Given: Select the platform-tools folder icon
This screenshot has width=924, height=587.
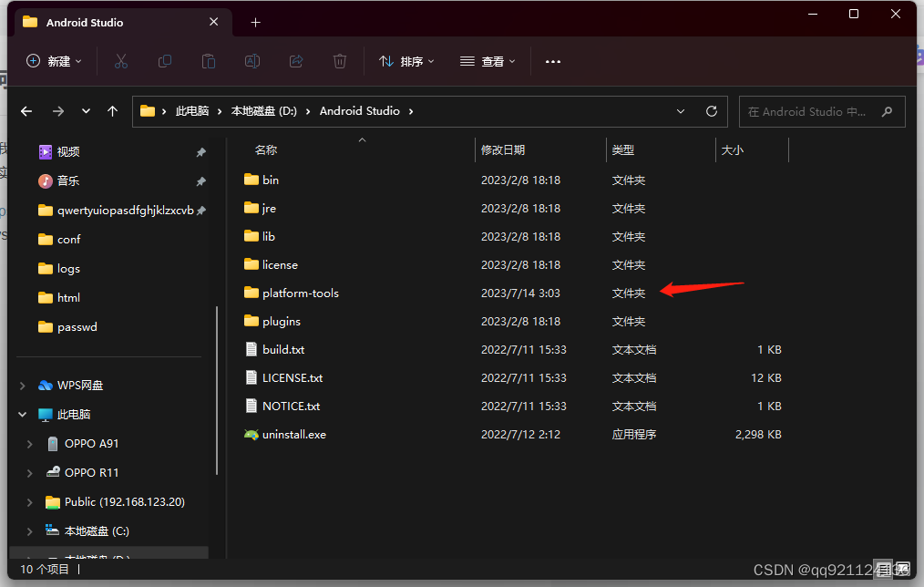Looking at the screenshot, I should (x=252, y=293).
